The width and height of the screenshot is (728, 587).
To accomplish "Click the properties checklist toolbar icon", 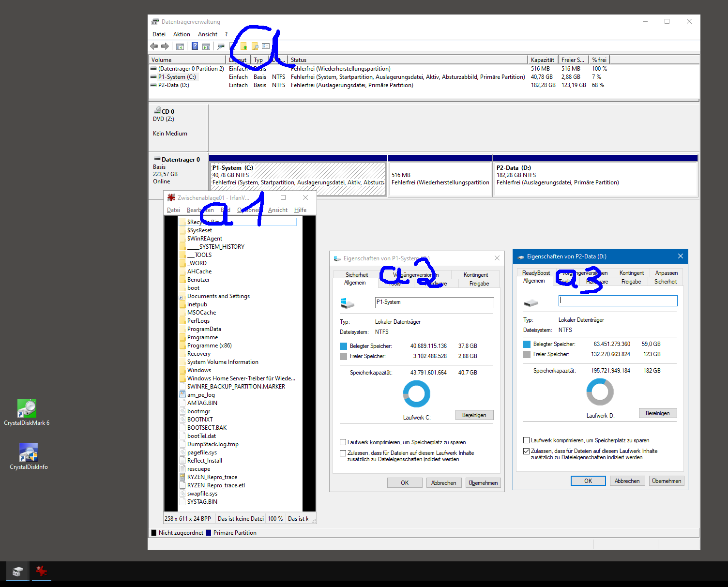I will [x=266, y=46].
